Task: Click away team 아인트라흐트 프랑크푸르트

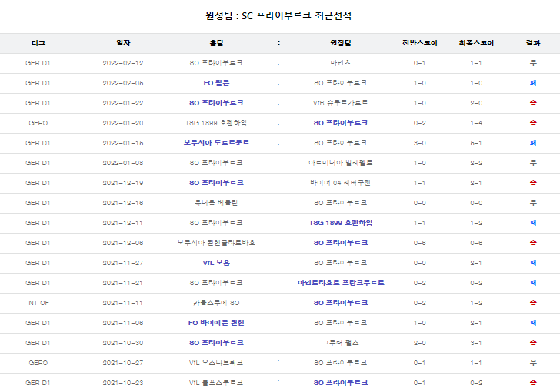Action: 341,283
